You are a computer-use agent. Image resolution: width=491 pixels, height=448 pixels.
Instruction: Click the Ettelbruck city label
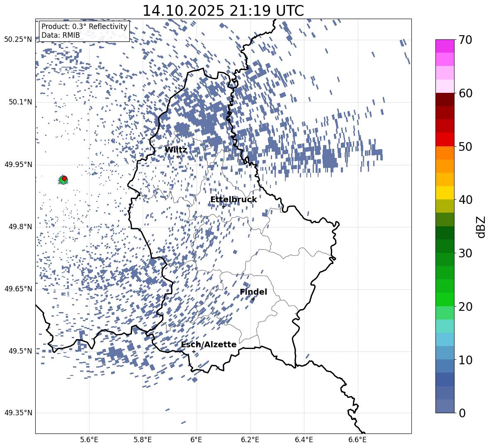pos(233,200)
